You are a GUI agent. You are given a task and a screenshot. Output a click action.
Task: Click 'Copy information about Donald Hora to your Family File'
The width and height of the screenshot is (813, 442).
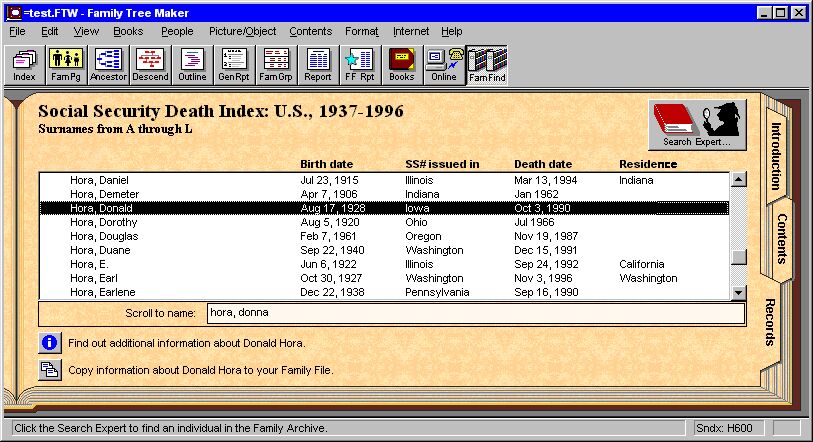click(201, 370)
